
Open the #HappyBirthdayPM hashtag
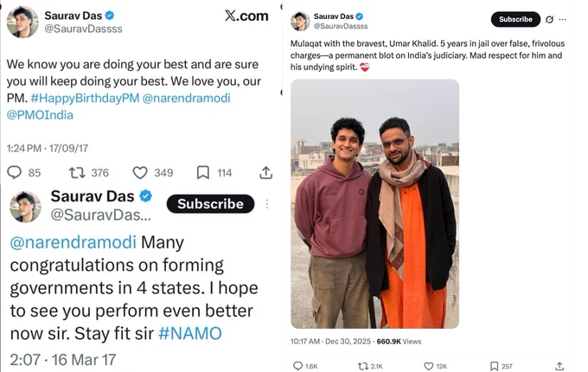tap(85, 99)
